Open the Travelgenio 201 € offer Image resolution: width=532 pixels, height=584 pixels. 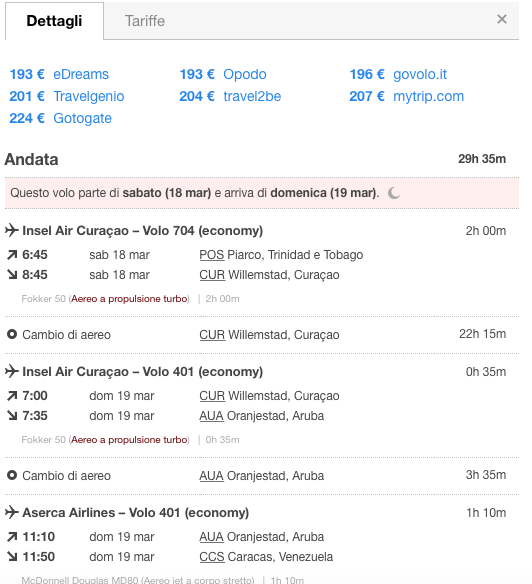(67, 96)
